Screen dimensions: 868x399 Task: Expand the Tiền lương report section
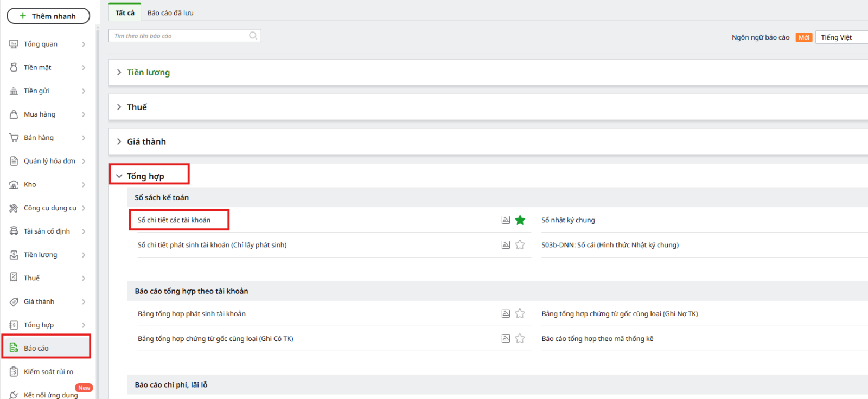point(148,73)
